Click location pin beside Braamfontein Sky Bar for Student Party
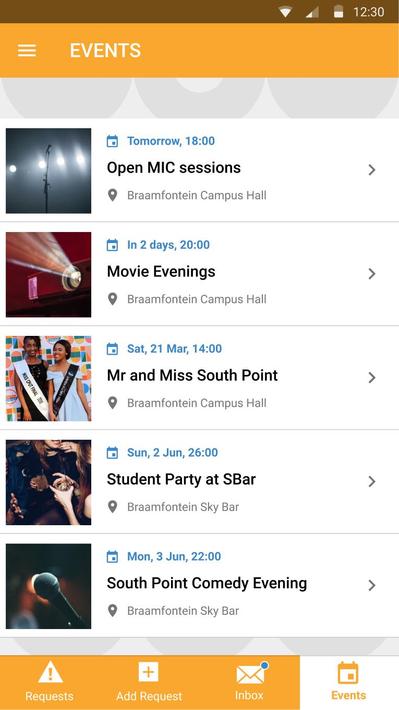This screenshot has width=399, height=710. click(112, 507)
